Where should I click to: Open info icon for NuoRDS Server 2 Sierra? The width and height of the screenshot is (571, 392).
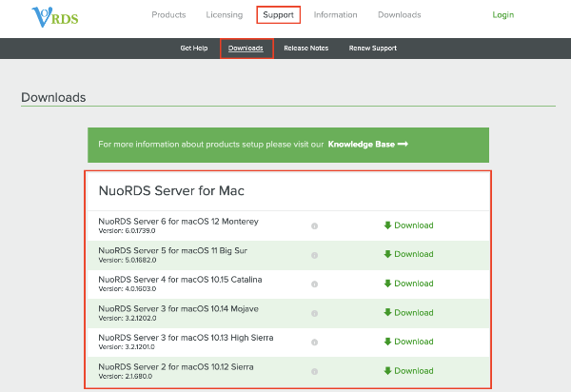point(315,371)
